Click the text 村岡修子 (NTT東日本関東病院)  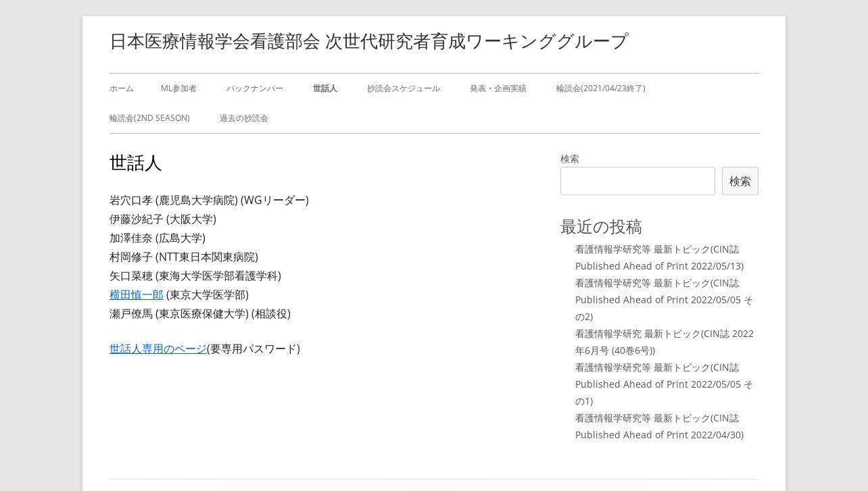pyautogui.click(x=184, y=257)
